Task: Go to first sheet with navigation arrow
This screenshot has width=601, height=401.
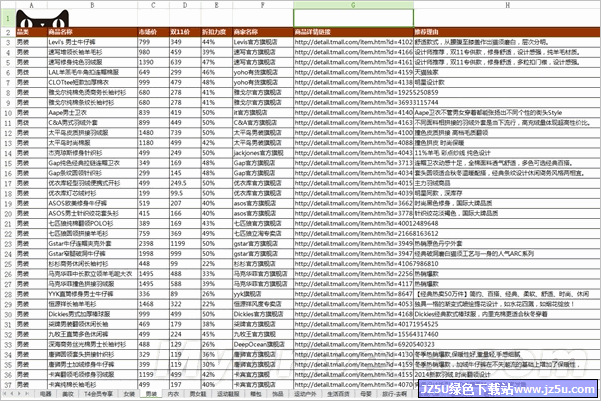Action: click(5, 394)
